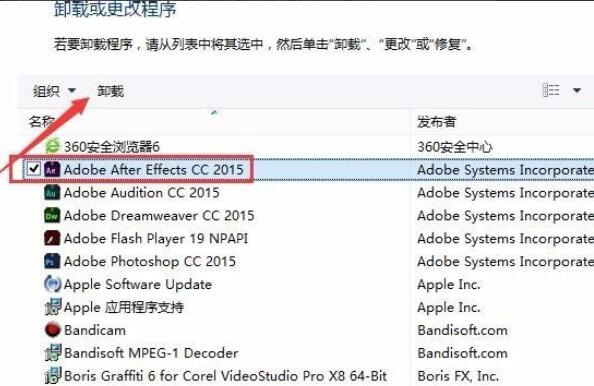
Task: Click Adobe Systems publisher in Audition row
Action: [x=505, y=193]
